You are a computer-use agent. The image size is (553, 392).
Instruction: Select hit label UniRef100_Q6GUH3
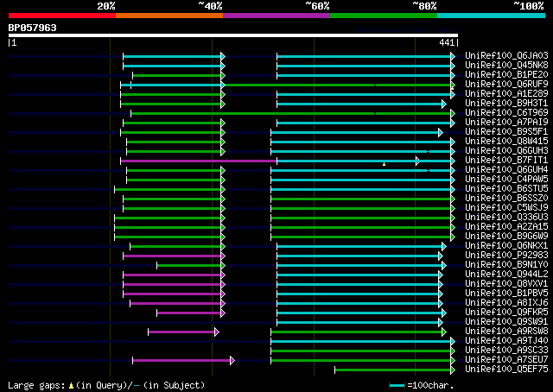pos(506,150)
